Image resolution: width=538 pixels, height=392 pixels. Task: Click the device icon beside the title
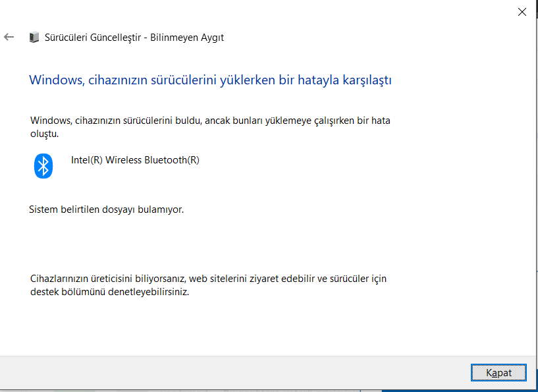(34, 37)
